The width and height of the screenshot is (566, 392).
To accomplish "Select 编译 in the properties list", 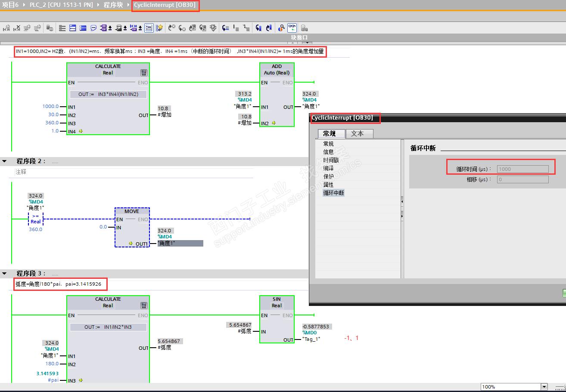I will click(x=329, y=168).
